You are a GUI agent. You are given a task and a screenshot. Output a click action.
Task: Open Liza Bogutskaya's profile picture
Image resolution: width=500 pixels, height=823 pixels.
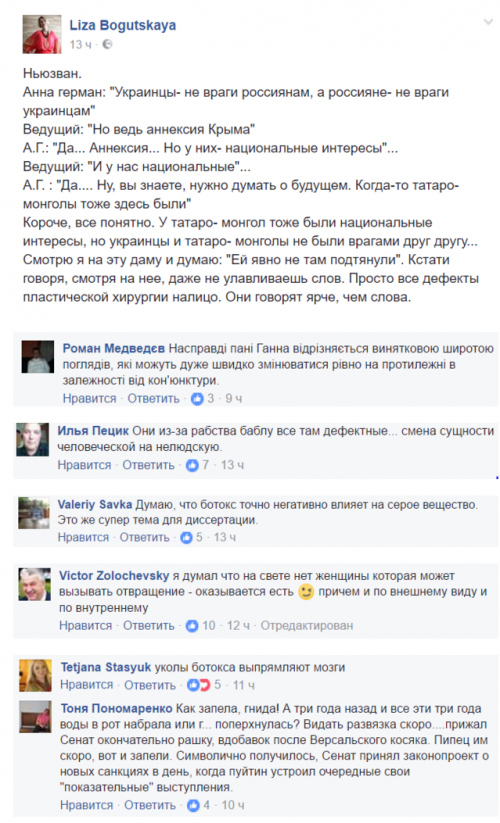pyautogui.click(x=42, y=34)
